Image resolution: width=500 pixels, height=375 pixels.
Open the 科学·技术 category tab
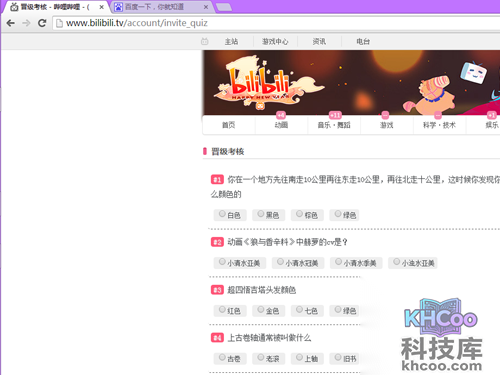[x=439, y=125]
